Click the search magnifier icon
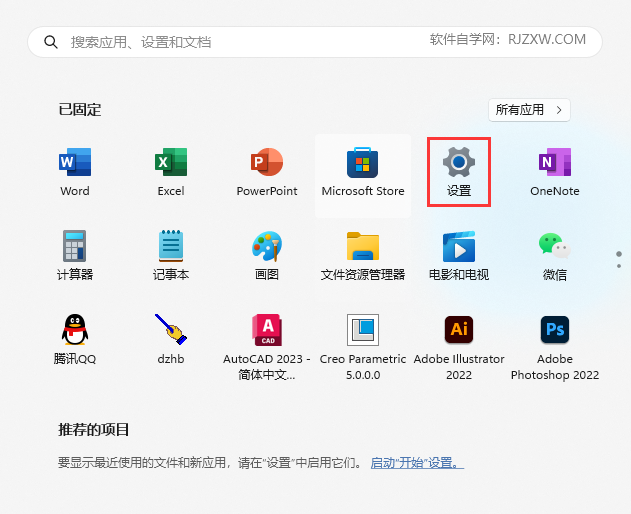Viewport: 631px width, 514px height. (x=51, y=42)
